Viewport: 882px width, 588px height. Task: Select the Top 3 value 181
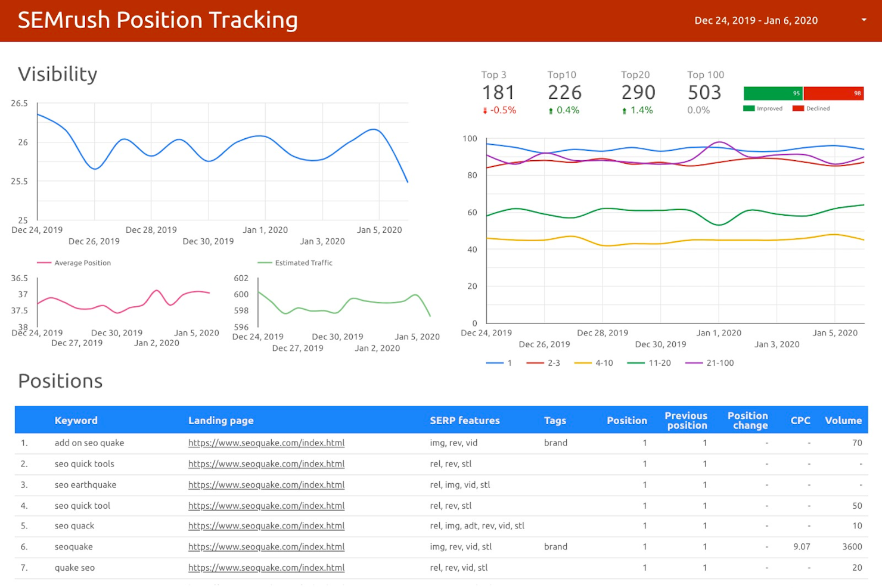[498, 93]
